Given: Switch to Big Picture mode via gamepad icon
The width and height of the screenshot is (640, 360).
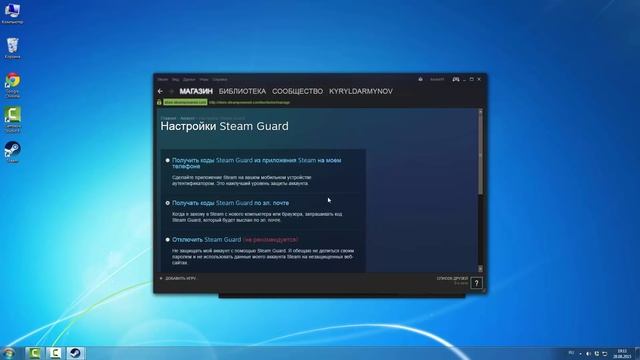Looking at the screenshot, I should coord(456,79).
